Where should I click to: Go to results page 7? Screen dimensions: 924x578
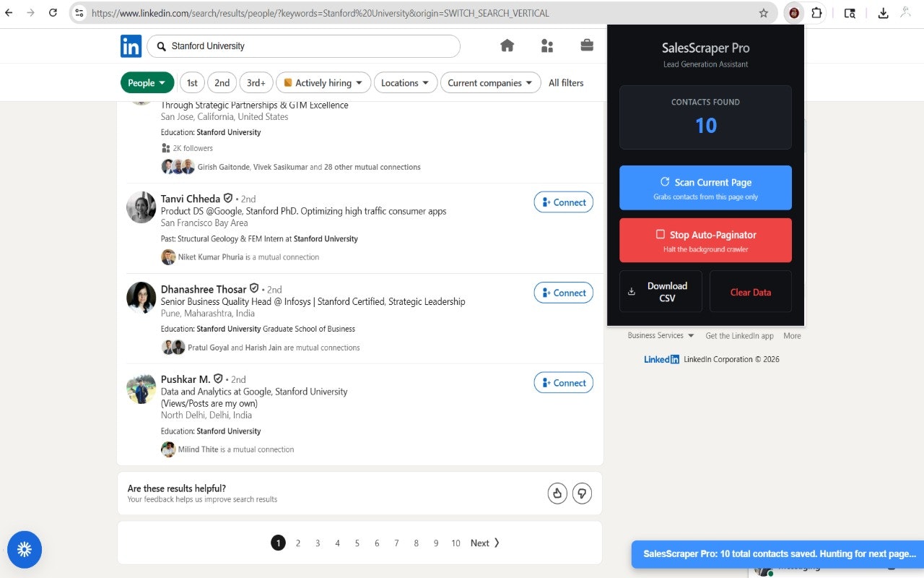(396, 543)
